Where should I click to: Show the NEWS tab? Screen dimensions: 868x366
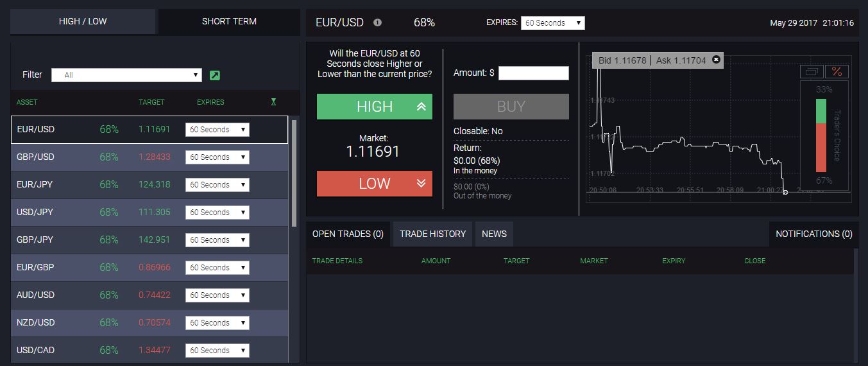[494, 234]
